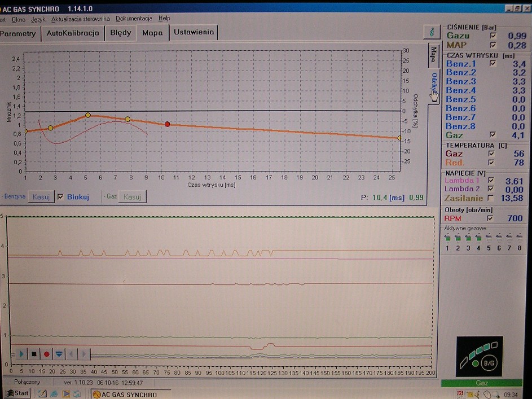The width and height of the screenshot is (532, 399).
Task: Open the Aktualizacja sterownika menu
Action: pyautogui.click(x=80, y=19)
